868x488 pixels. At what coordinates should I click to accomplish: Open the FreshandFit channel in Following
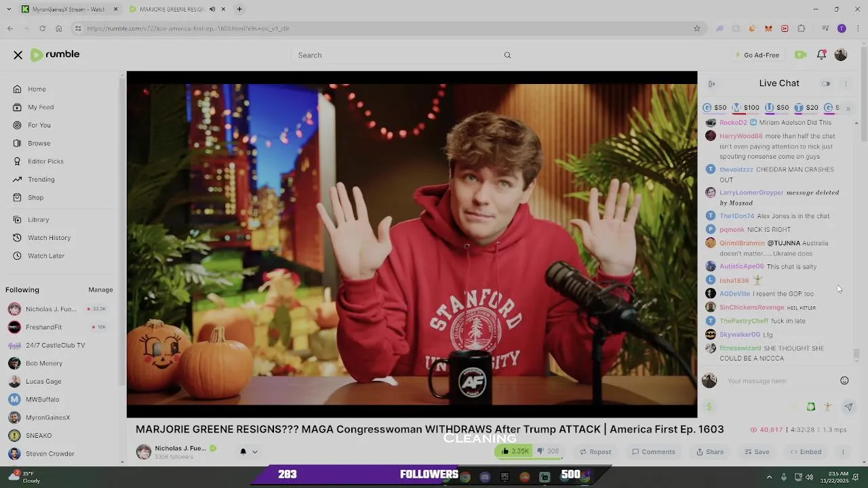click(x=43, y=327)
